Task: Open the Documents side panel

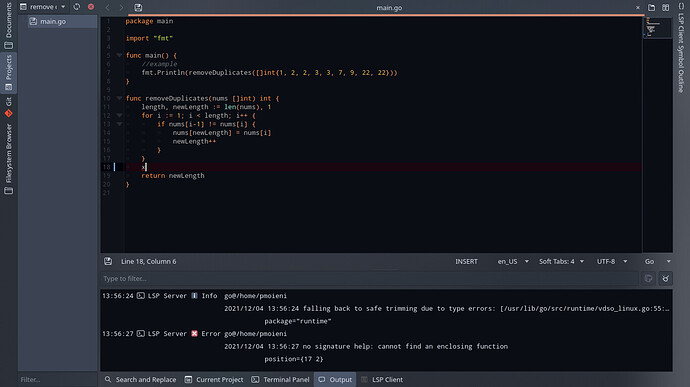Action: pos(9,26)
